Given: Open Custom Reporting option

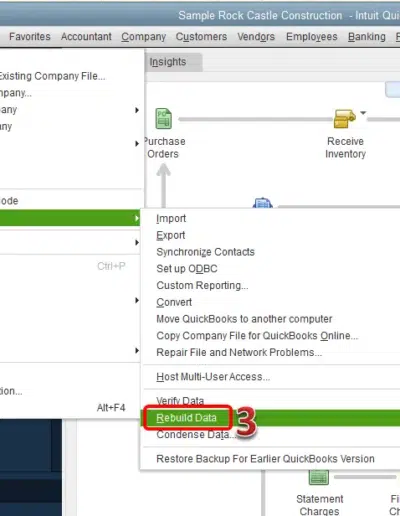Looking at the screenshot, I should tap(202, 285).
